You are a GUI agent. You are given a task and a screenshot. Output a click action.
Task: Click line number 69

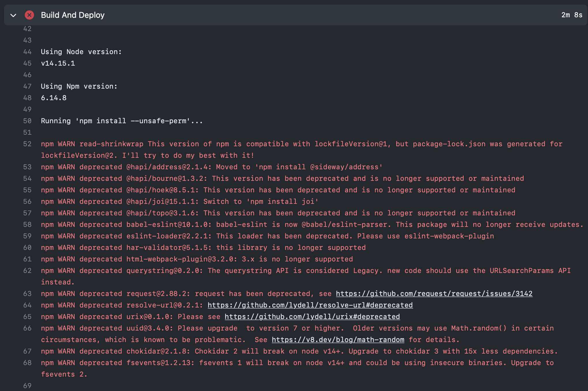[x=27, y=386]
